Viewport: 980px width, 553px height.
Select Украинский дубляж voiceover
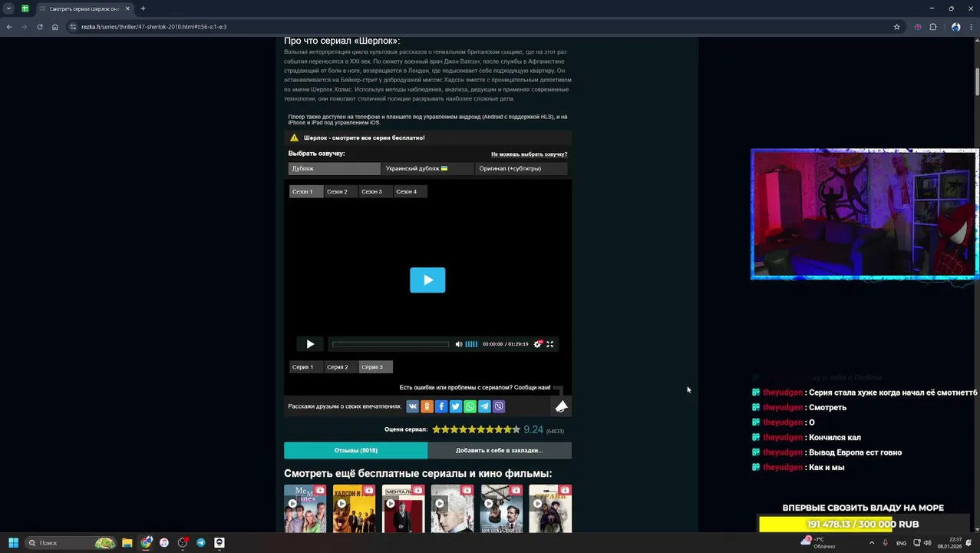[x=427, y=168]
